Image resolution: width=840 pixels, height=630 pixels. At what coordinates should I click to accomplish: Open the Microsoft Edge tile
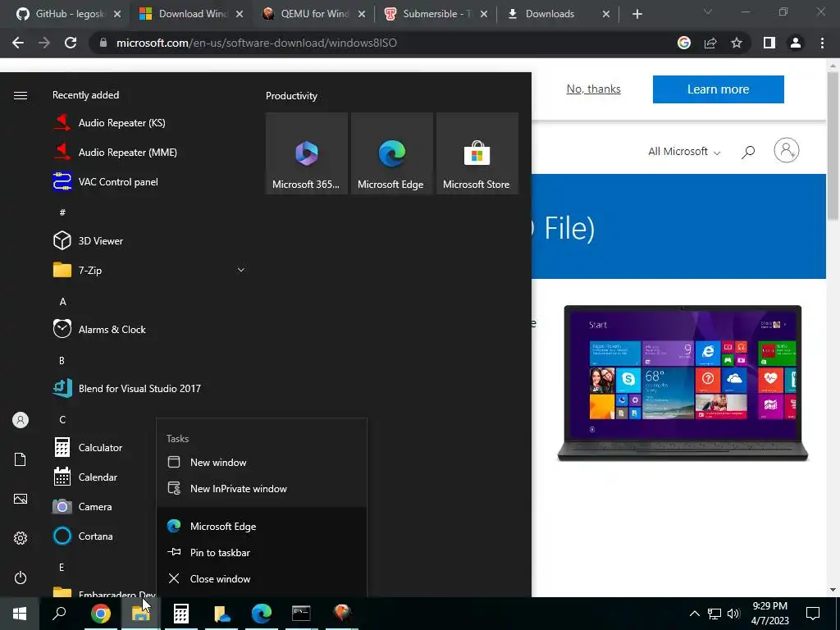391,153
